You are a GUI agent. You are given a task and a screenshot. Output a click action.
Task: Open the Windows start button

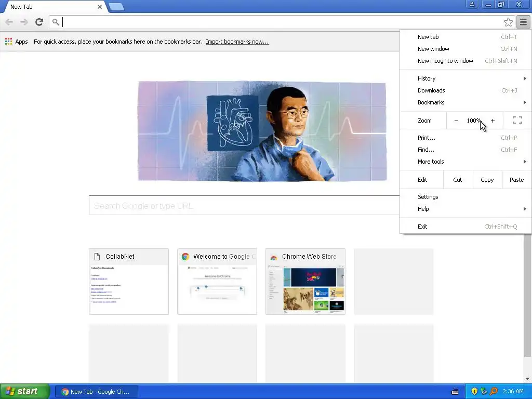(25, 391)
